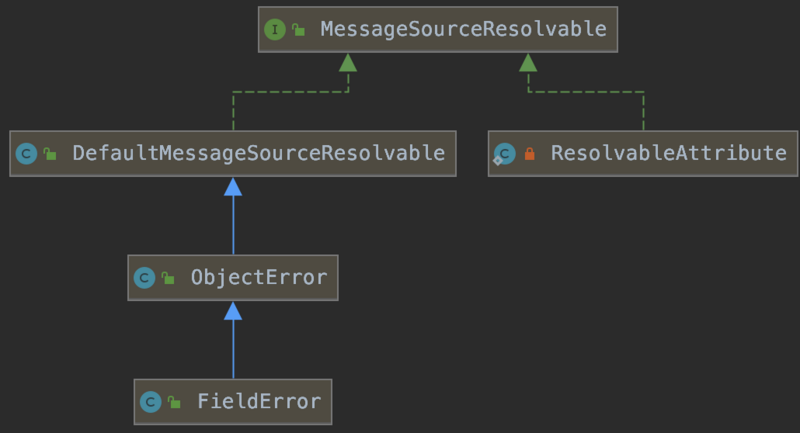The height and width of the screenshot is (433, 800).
Task: Click the green visibility icon beside ObjectError
Action: tap(168, 279)
